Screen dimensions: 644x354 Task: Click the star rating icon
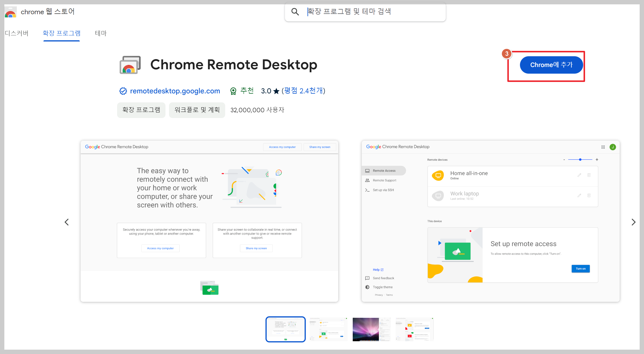276,91
